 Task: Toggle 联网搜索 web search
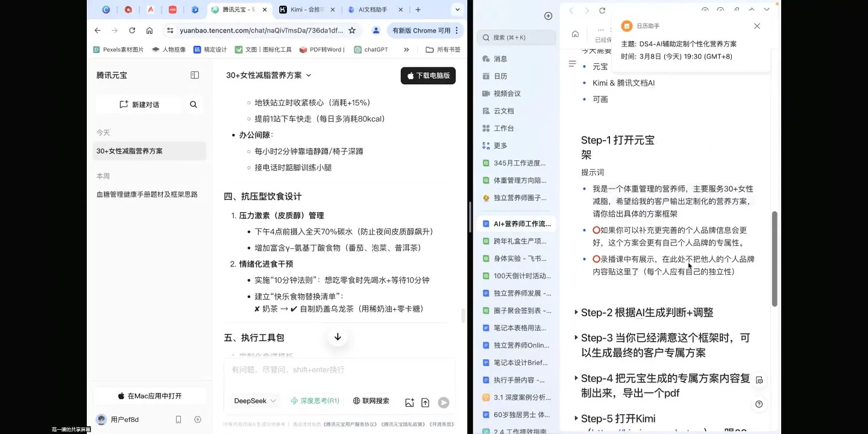click(x=371, y=401)
